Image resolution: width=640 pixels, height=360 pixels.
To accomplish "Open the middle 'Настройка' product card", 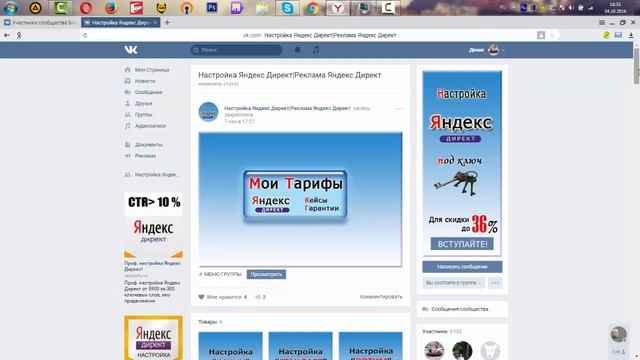I will (300, 346).
